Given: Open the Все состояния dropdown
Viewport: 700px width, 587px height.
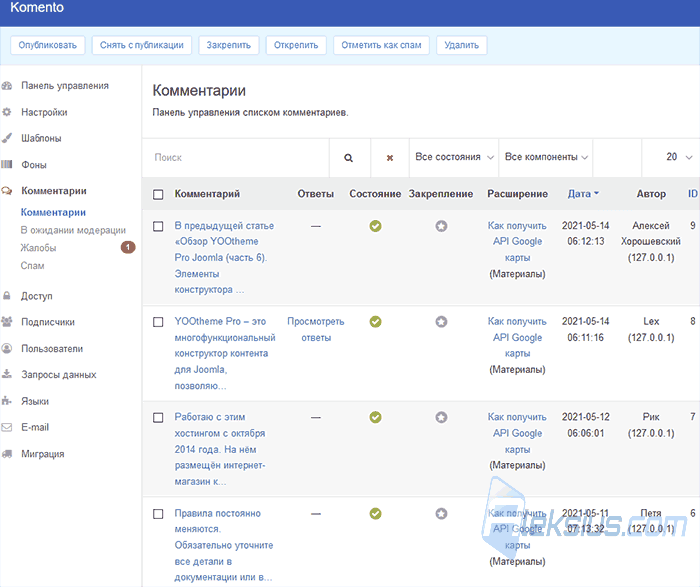Looking at the screenshot, I should [454, 157].
